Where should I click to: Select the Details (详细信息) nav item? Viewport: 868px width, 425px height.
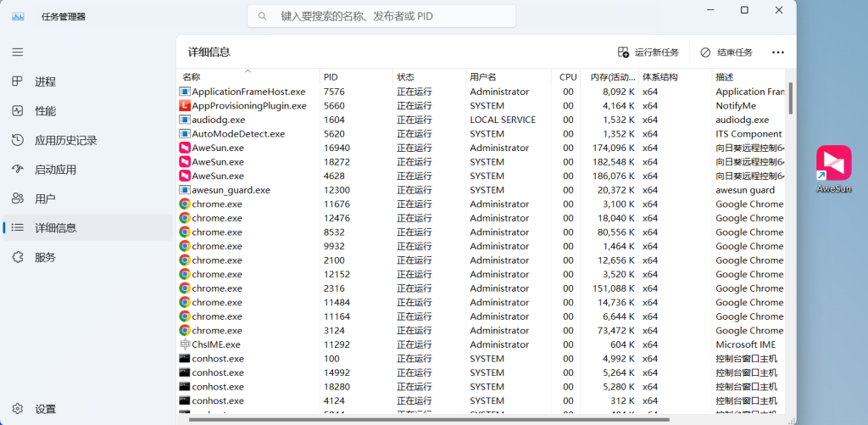(55, 227)
